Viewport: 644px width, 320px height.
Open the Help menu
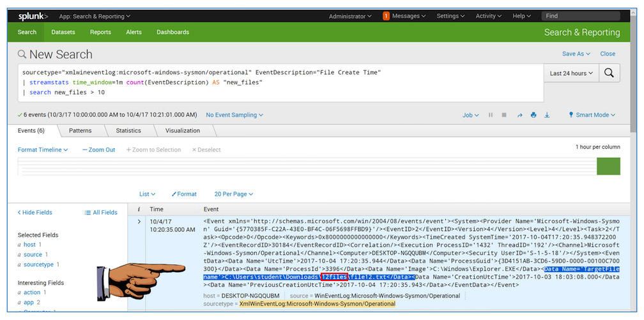pos(521,16)
